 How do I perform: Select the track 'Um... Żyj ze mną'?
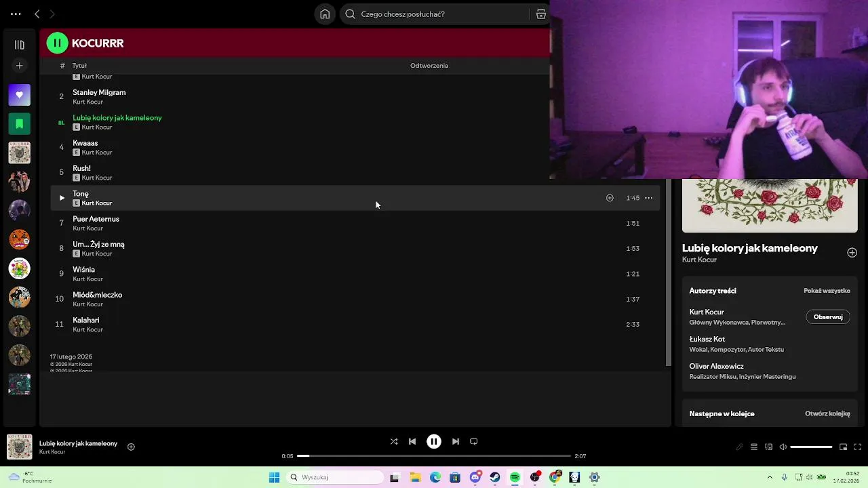point(98,244)
